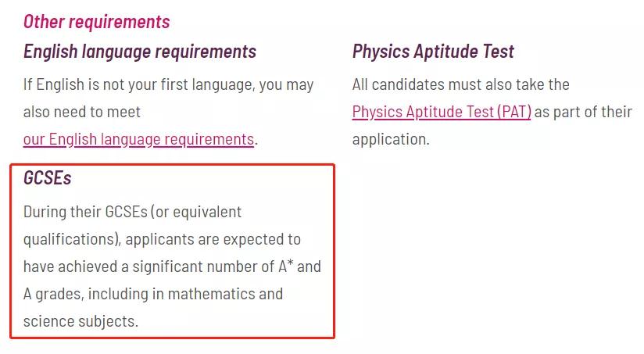The image size is (644, 354).
Task: Click the 'English language requirements' heading
Action: (x=140, y=52)
